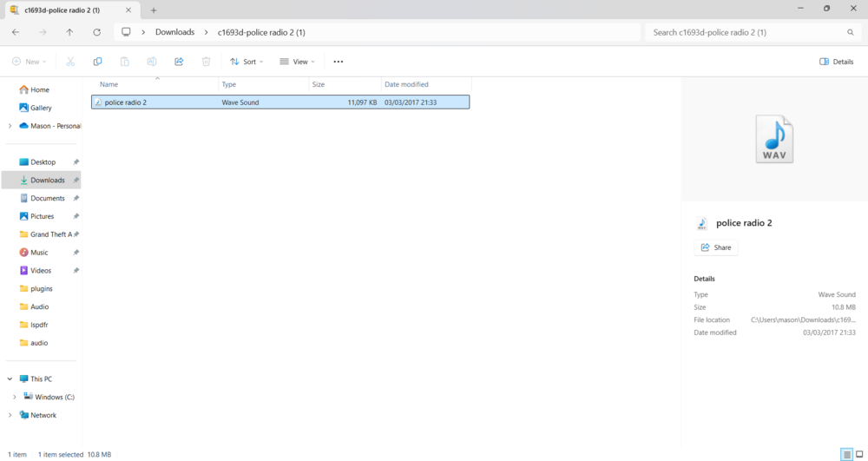Open the Sort dropdown menu

pos(247,62)
